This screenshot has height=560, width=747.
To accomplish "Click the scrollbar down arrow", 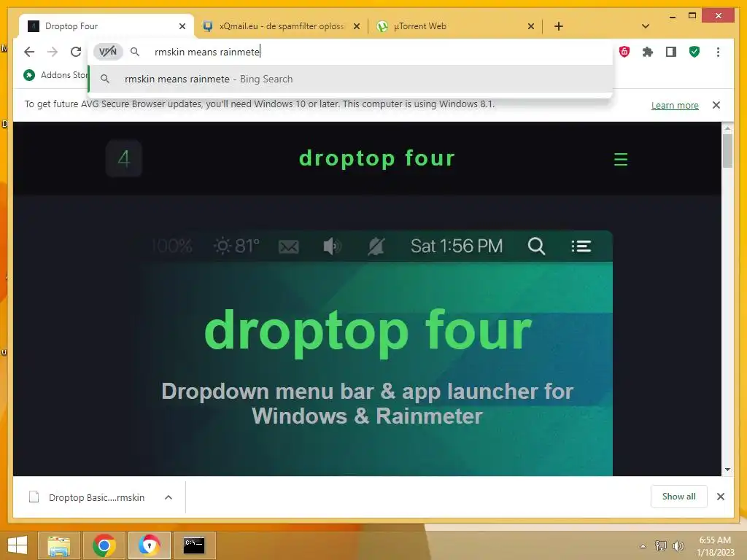I will pos(727,470).
